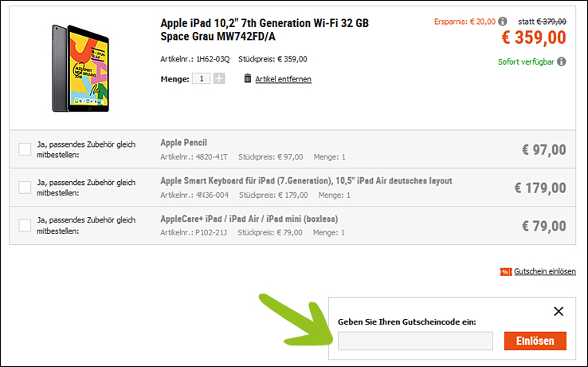Close the Gutscheincode box with X

(x=559, y=311)
